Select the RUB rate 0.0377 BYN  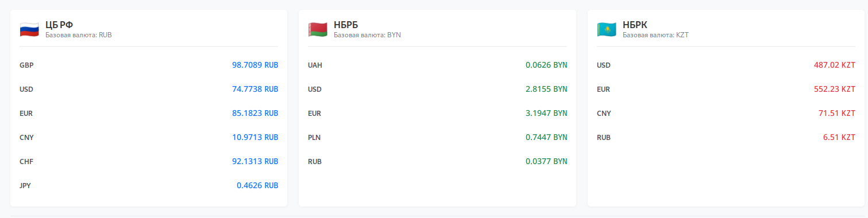(x=546, y=162)
